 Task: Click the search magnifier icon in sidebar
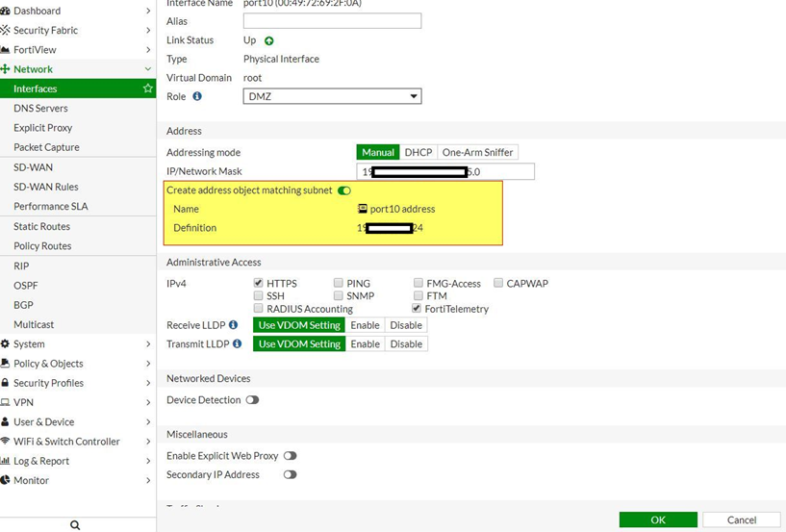click(x=75, y=524)
